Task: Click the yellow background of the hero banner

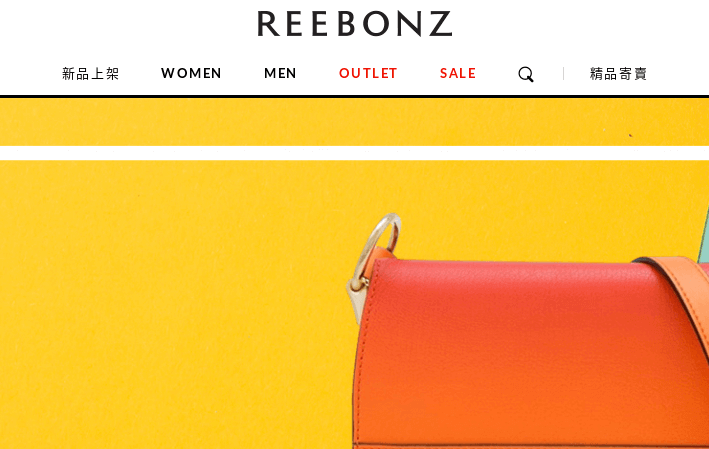Action: tap(172, 303)
